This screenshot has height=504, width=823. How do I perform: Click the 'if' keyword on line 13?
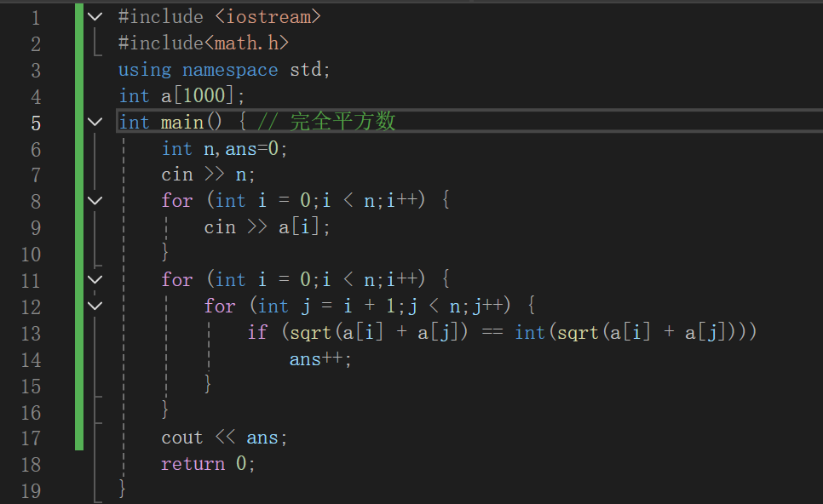tap(257, 333)
